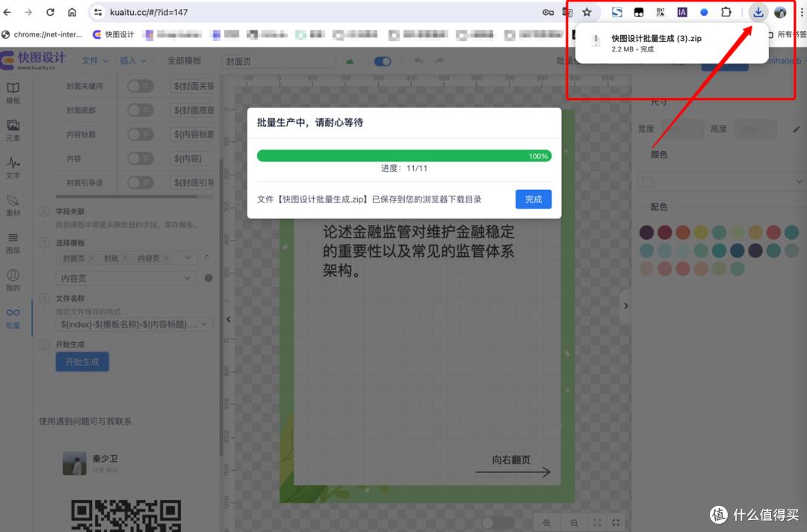Open the browser downloads icon
Viewport: 807px width, 532px height.
point(758,12)
